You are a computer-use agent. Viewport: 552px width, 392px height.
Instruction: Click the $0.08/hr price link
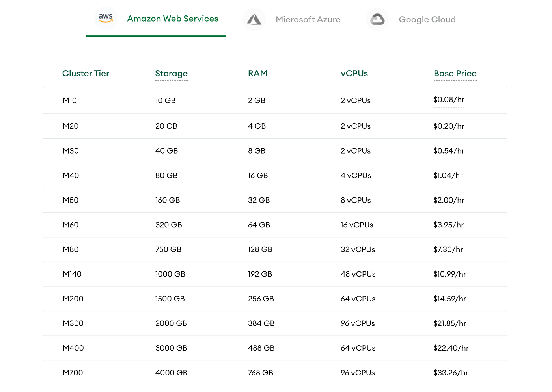[x=449, y=100]
